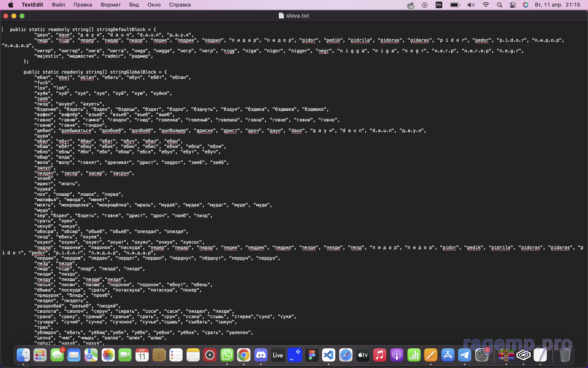Open the Вид menu

(x=134, y=5)
